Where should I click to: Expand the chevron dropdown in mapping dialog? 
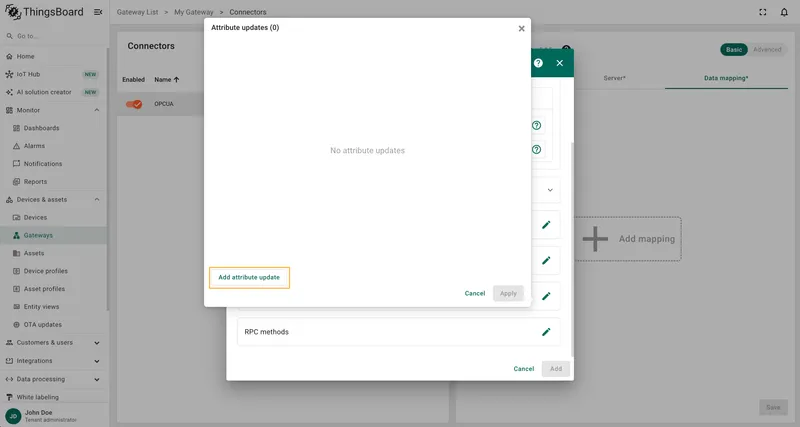tap(550, 190)
